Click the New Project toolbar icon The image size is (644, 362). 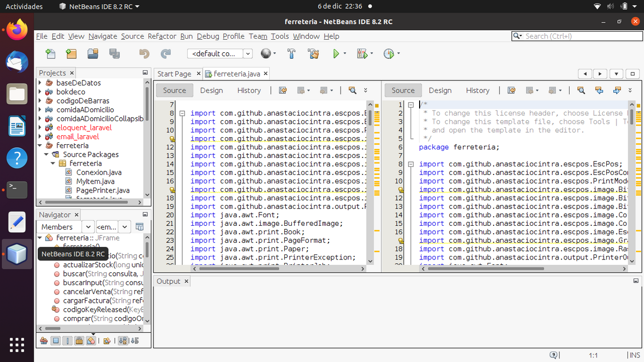tap(71, 54)
